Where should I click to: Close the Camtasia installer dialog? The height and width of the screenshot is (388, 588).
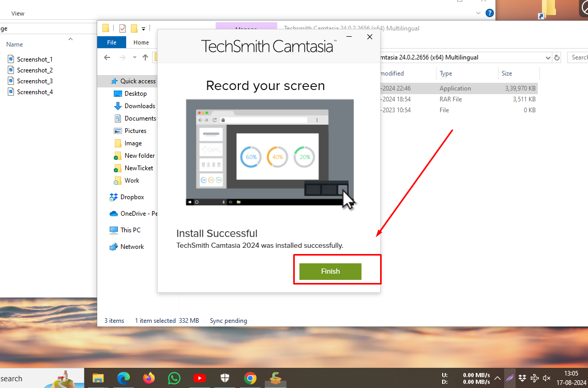tap(370, 37)
